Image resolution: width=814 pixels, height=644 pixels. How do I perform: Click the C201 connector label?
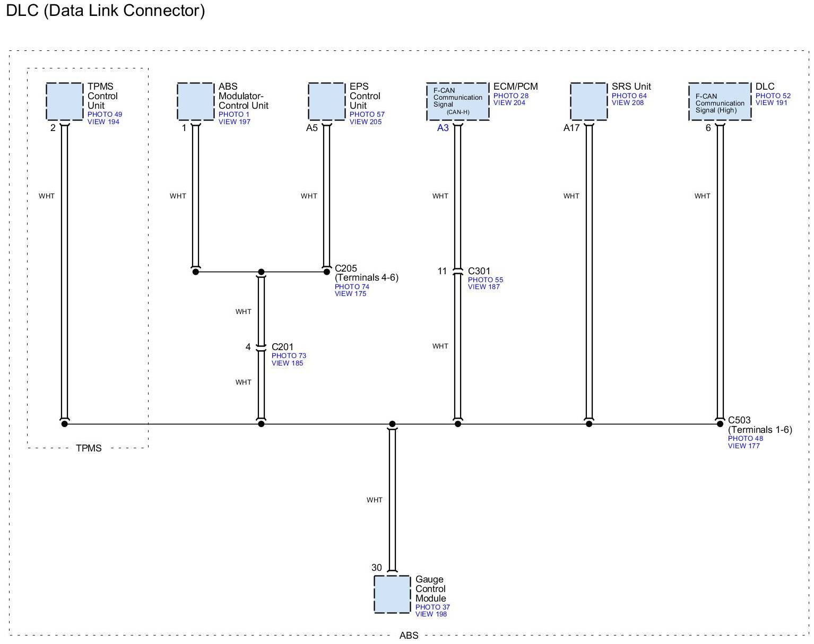[282, 347]
